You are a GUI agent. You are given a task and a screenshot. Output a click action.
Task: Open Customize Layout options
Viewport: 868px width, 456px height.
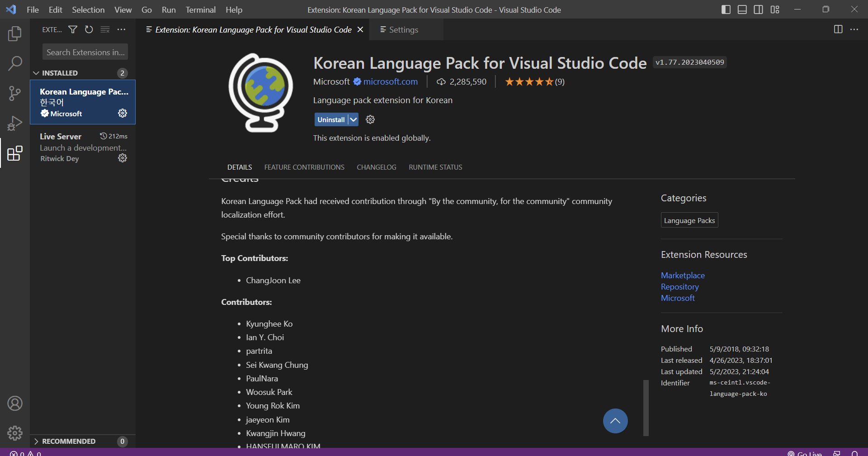point(775,9)
